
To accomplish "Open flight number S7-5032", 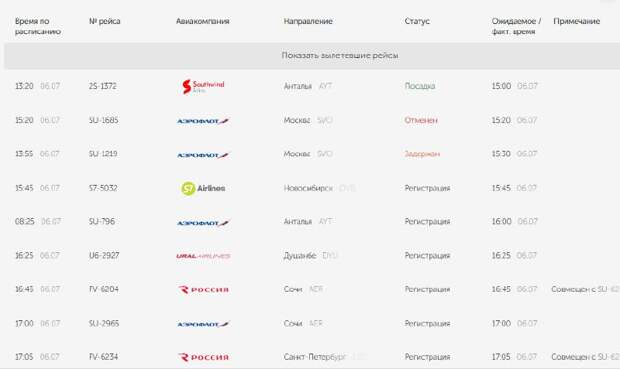I will (x=103, y=188).
